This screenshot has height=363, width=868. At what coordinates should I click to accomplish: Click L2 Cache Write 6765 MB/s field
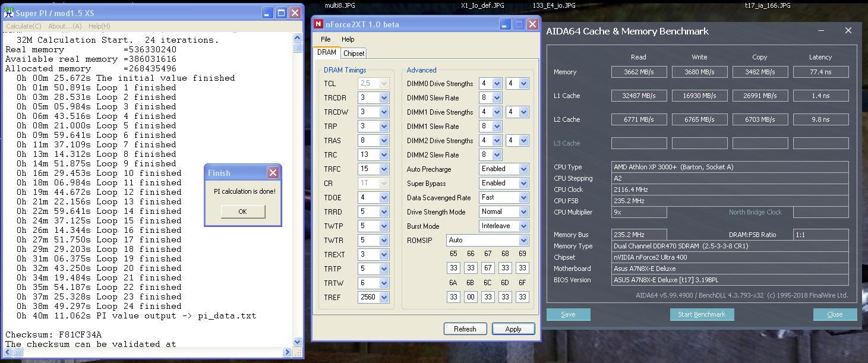point(699,119)
